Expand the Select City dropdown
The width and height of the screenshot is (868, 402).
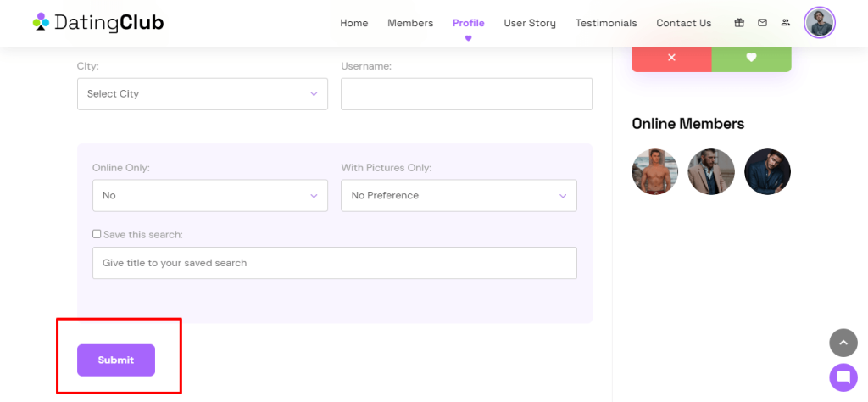pos(202,93)
